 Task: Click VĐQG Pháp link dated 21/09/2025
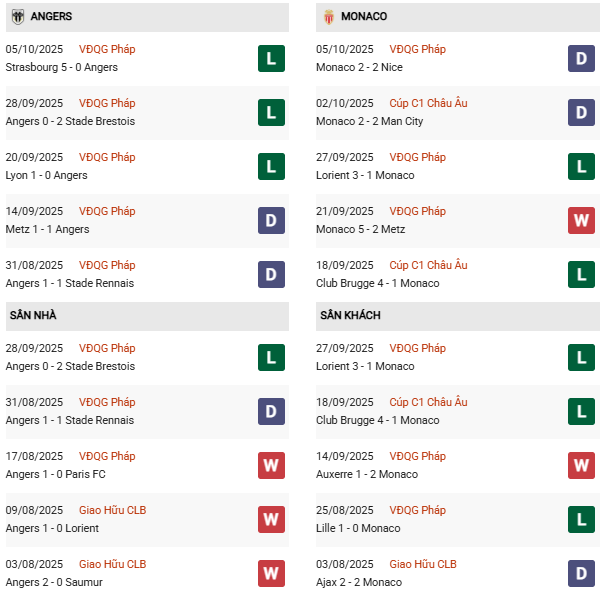pos(418,211)
